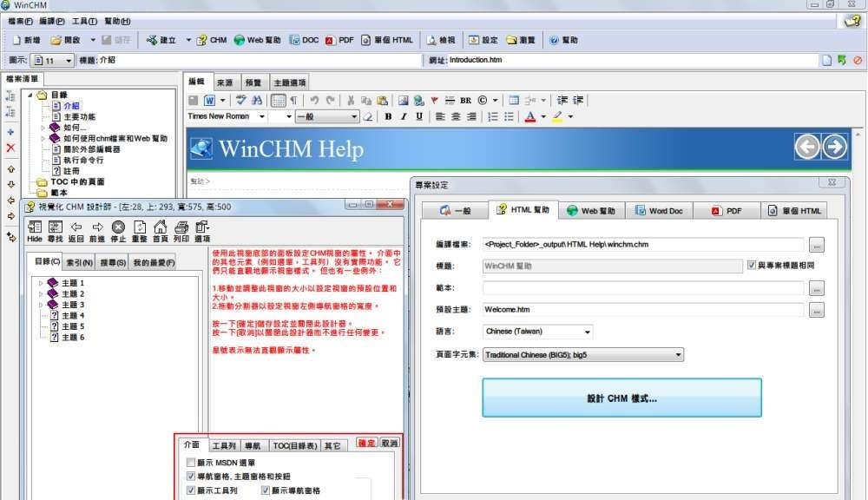This screenshot has height=500, width=868.
Task: Click the 設計 CHM 樣式... button
Action: [621, 398]
